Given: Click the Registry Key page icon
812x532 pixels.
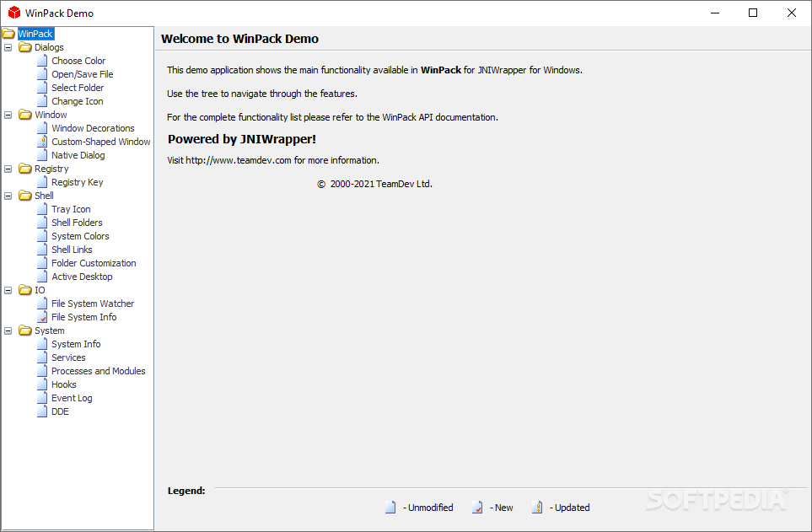Looking at the screenshot, I should pyautogui.click(x=42, y=182).
